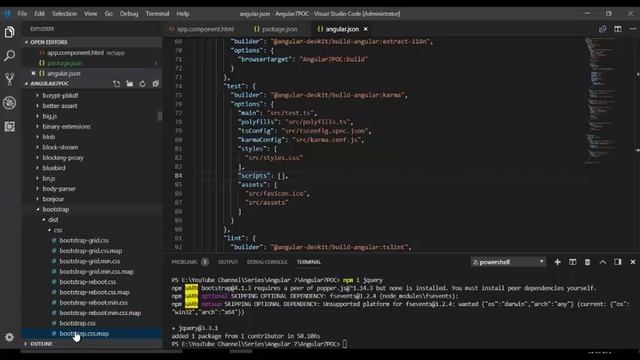Select the Terminal panel tab
Screen dimensions: 640x360
(309, 262)
